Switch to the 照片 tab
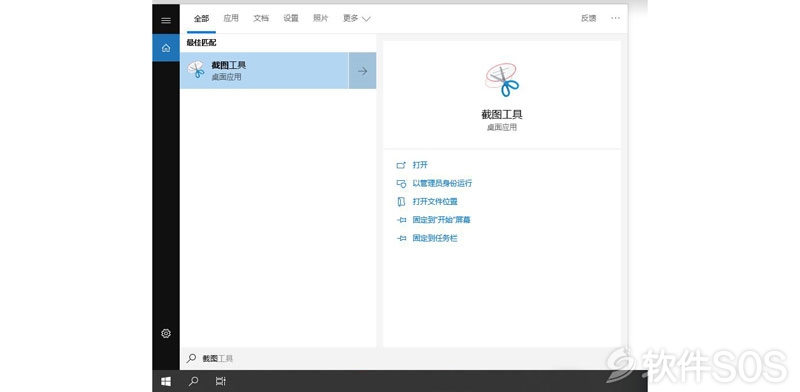800x392 pixels. pyautogui.click(x=320, y=18)
